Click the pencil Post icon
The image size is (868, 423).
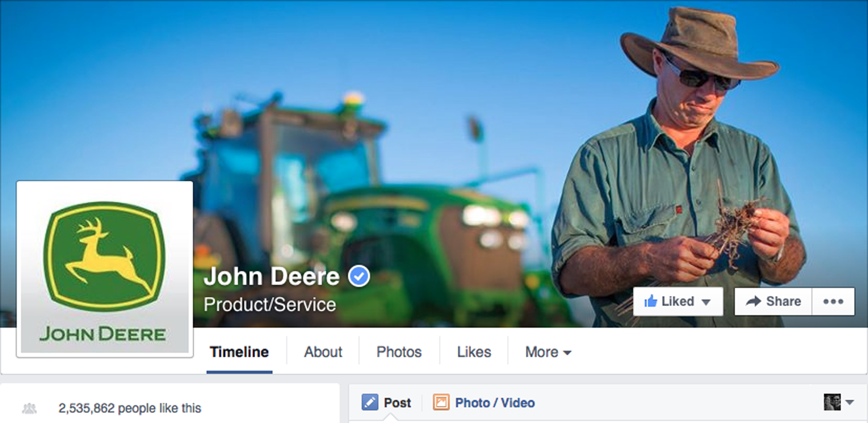tap(370, 402)
